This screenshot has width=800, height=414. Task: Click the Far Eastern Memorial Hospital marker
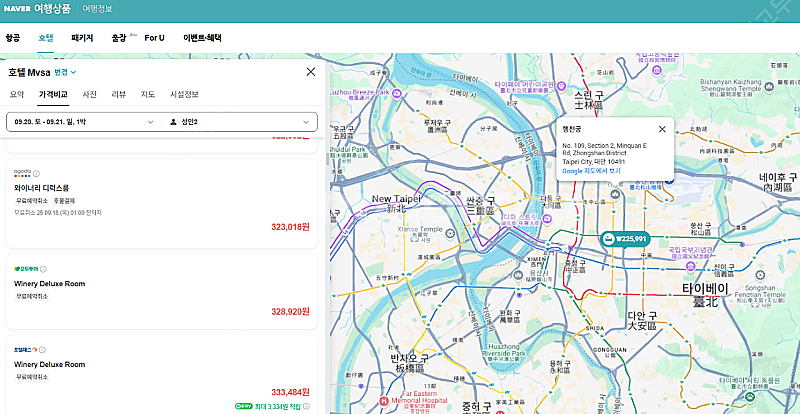(x=384, y=401)
